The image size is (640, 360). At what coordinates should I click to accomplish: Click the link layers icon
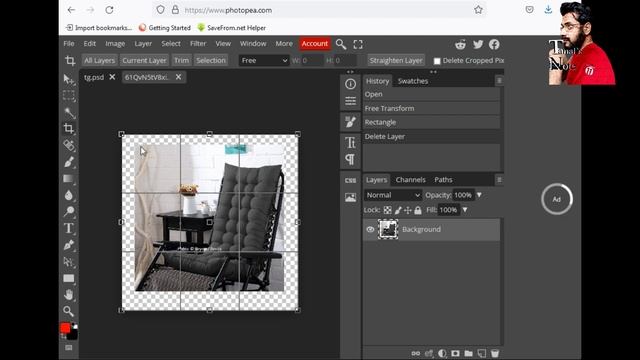[x=416, y=353]
